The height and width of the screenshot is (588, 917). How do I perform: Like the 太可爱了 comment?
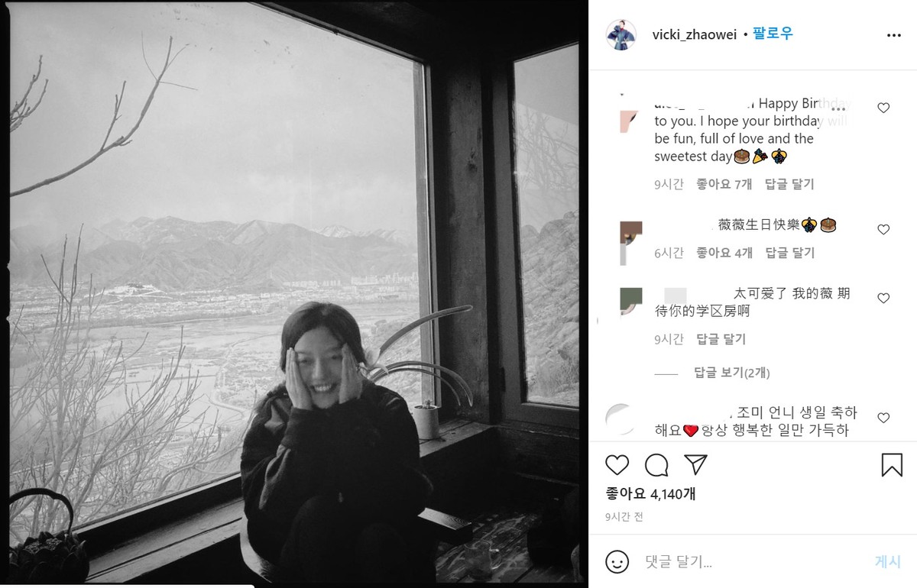click(x=883, y=298)
